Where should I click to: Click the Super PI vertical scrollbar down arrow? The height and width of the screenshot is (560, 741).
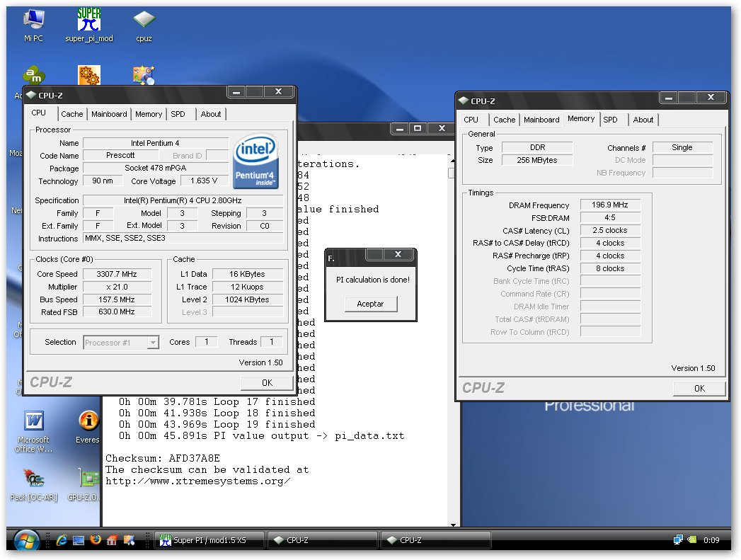coord(453,524)
